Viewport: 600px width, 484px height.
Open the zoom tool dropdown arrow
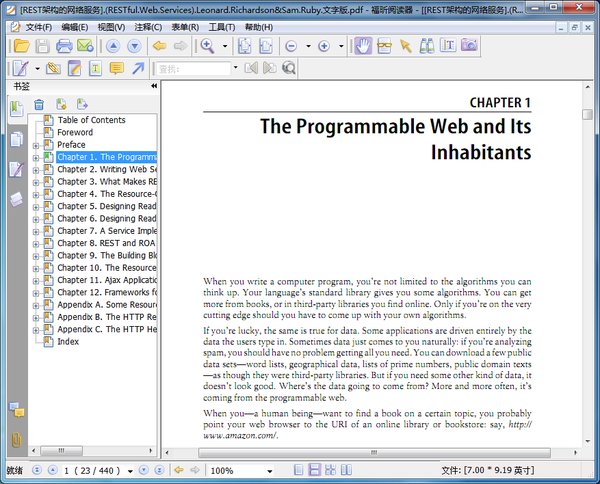[225, 46]
